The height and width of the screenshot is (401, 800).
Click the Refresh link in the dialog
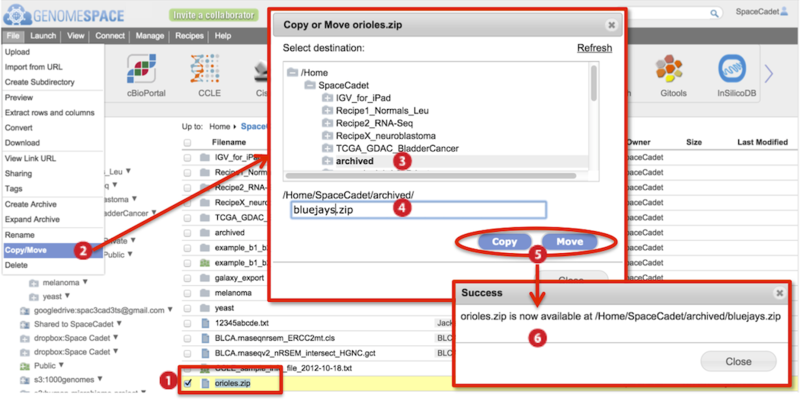point(594,48)
